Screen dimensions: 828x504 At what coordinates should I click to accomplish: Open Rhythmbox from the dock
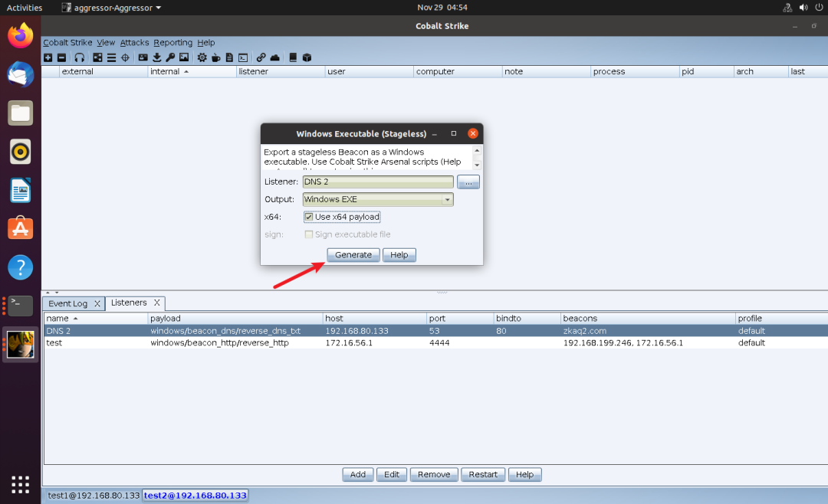pyautogui.click(x=21, y=152)
